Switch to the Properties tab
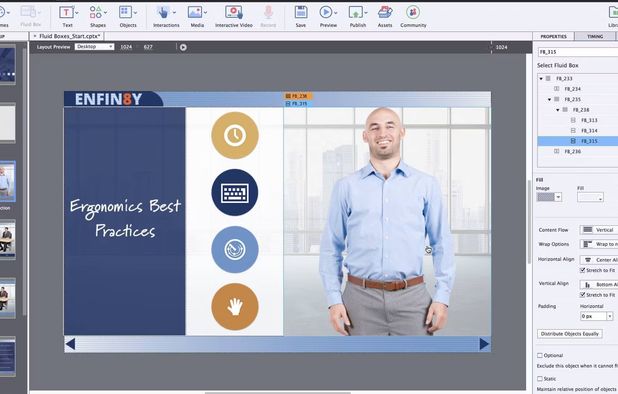Viewport: 618px width, 394px height. pos(553,36)
